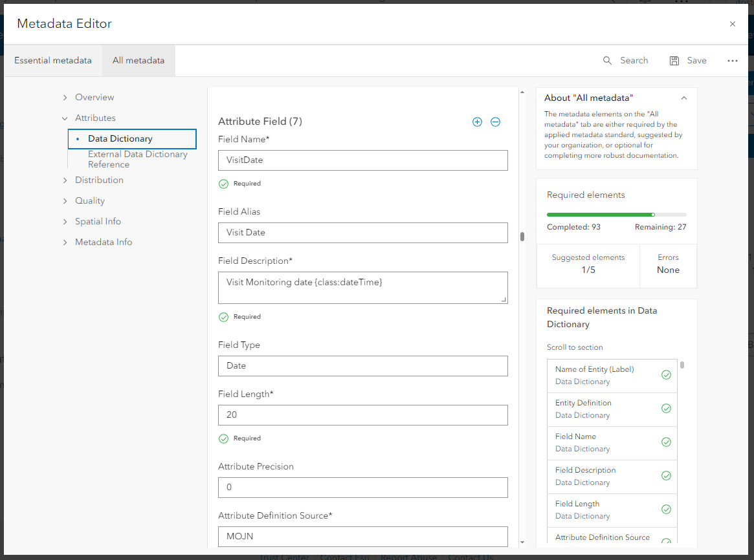This screenshot has height=560, width=754.
Task: Click the Metadata Info tree label
Action: (104, 242)
